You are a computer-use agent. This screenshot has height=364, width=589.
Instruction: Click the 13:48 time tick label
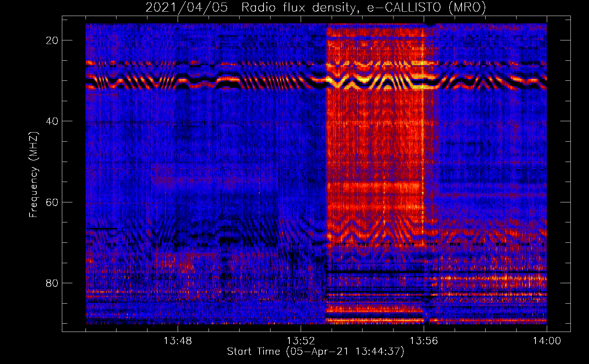click(x=178, y=341)
